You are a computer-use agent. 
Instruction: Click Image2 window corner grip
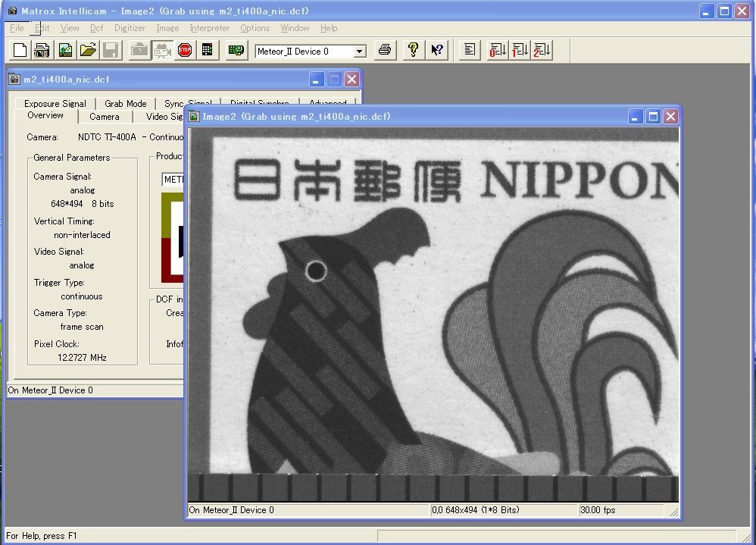(673, 512)
